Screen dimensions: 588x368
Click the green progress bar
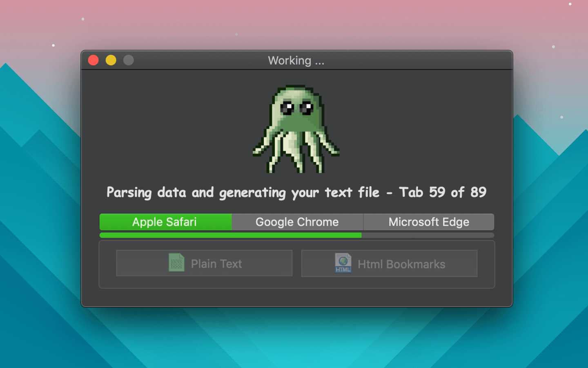[297, 235]
